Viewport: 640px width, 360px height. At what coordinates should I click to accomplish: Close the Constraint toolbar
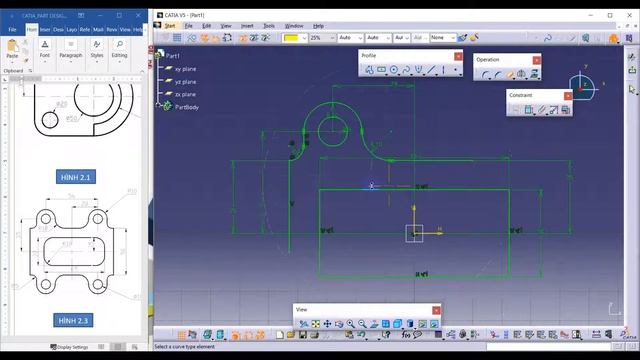(568, 96)
